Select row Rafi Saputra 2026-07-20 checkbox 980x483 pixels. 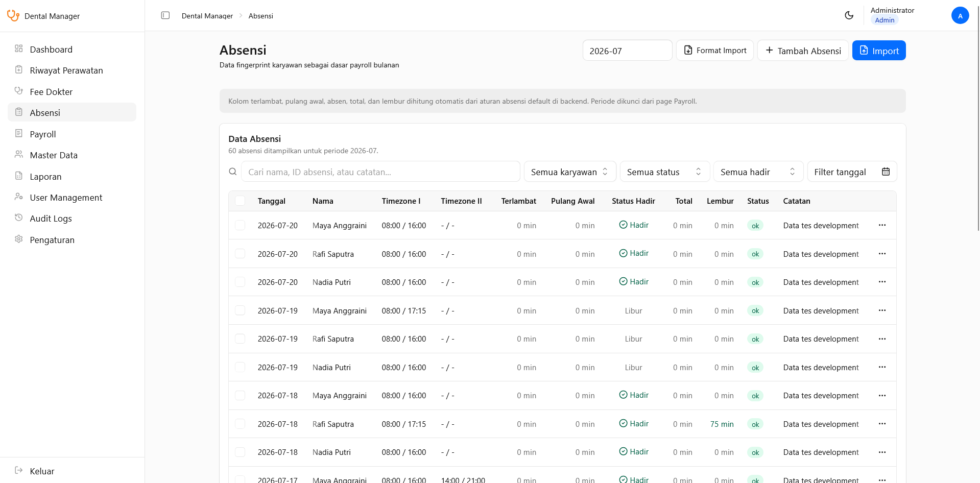click(x=240, y=254)
